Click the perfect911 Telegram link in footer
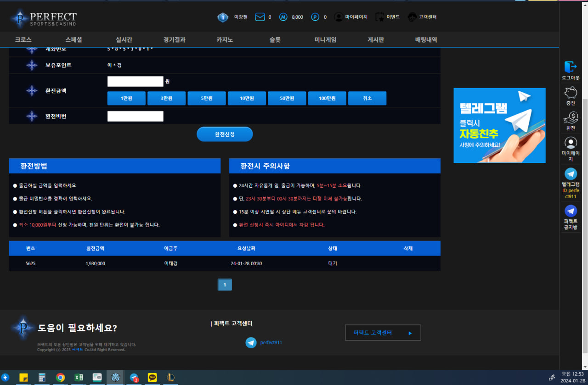Screen dimensions: 588x385 [x=271, y=342]
